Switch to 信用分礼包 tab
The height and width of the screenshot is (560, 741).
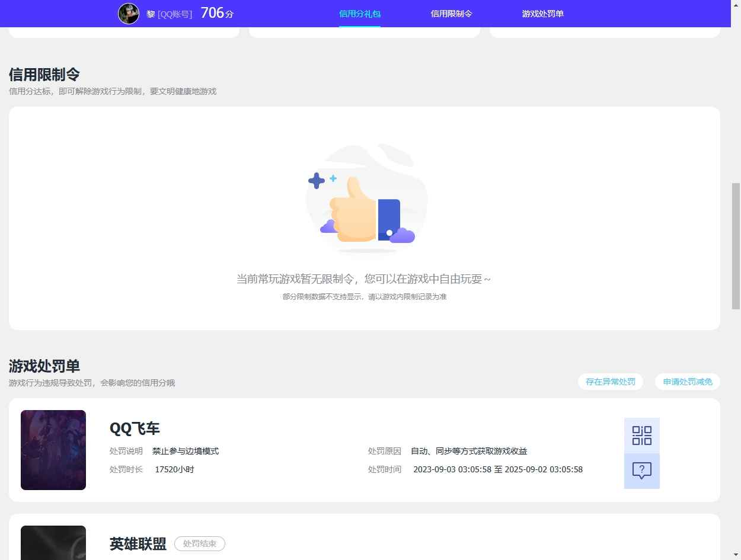point(360,14)
